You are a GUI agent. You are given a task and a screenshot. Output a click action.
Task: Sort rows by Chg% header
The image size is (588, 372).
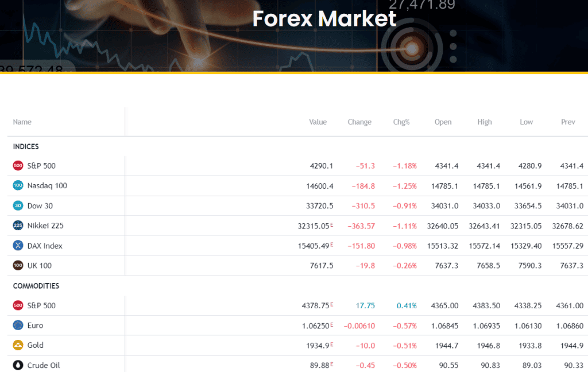[x=401, y=122]
